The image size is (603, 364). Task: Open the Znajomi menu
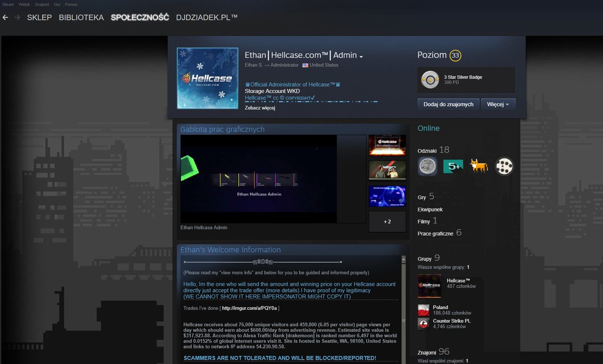tap(42, 4)
